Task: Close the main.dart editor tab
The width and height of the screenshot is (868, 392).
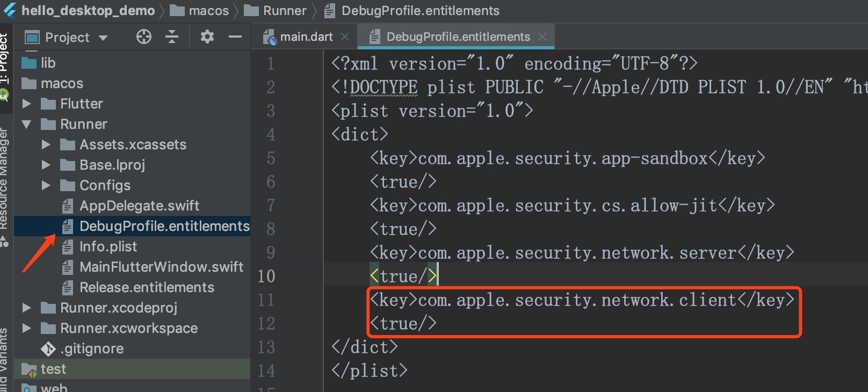Action: coord(345,37)
